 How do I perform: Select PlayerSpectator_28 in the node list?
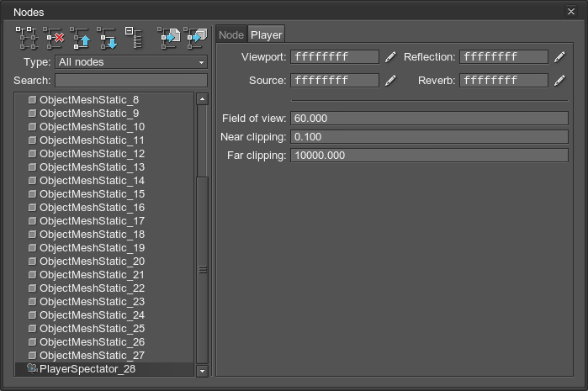(x=87, y=368)
